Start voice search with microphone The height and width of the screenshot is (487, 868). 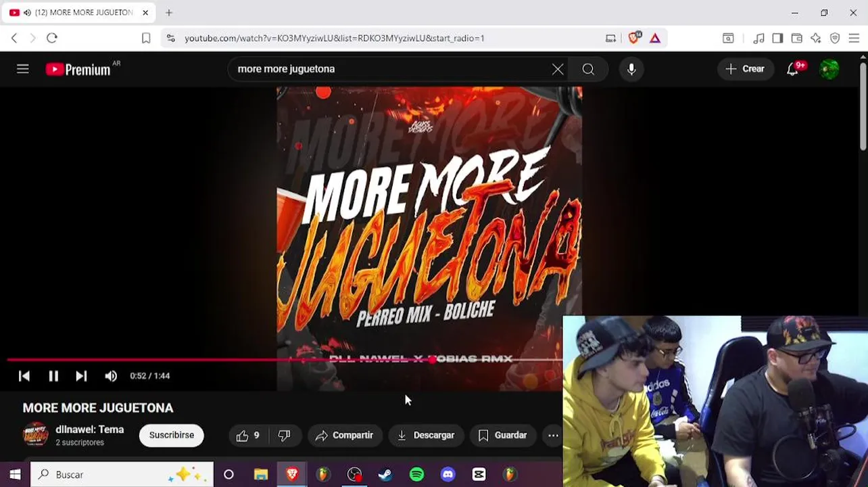pyautogui.click(x=631, y=69)
